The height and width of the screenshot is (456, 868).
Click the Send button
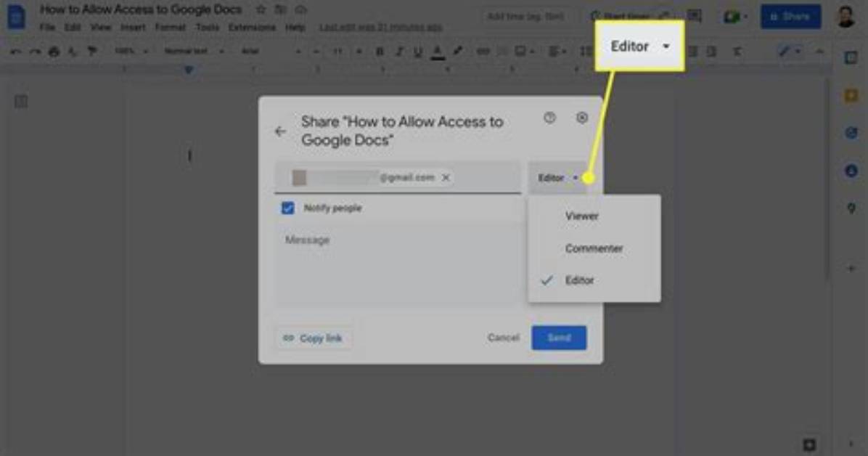pos(559,338)
